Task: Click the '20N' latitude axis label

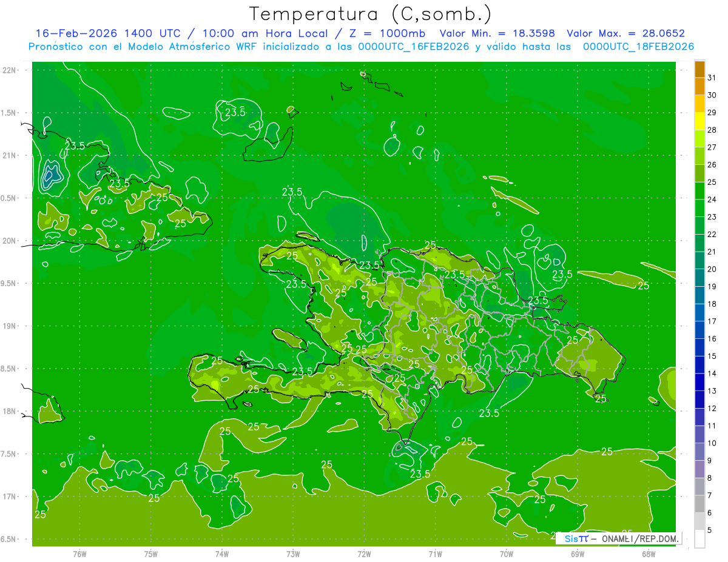Action: pyautogui.click(x=10, y=241)
